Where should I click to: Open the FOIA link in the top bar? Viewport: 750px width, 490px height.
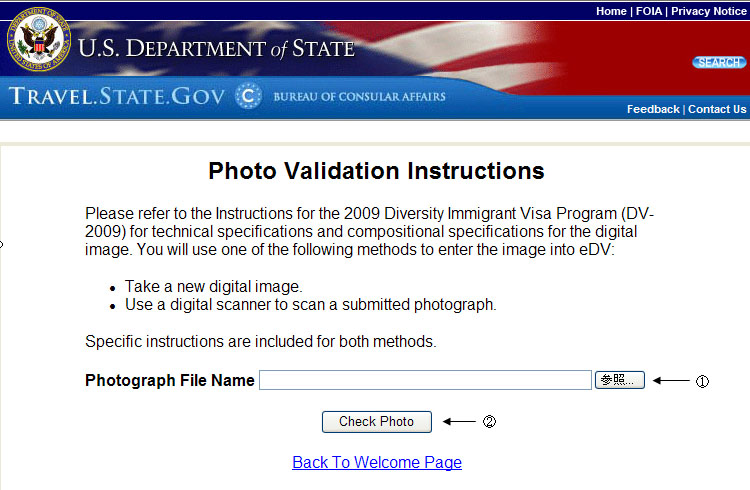tap(649, 11)
